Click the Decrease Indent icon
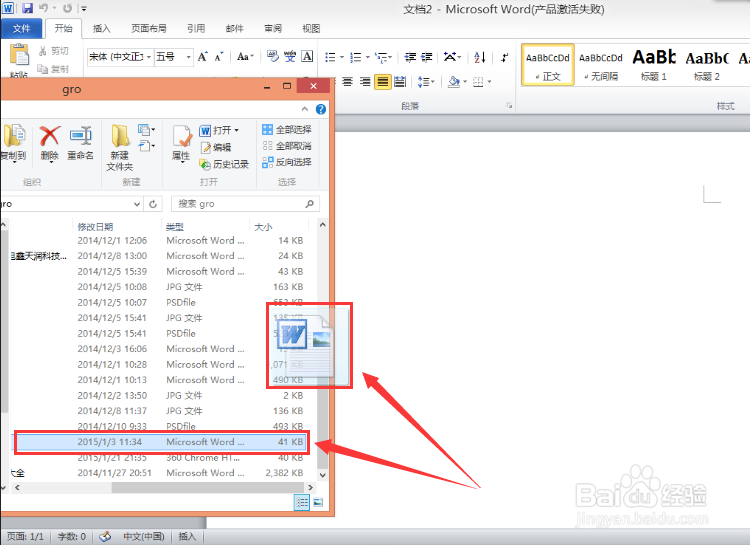This screenshot has height=545, width=750. (410, 57)
